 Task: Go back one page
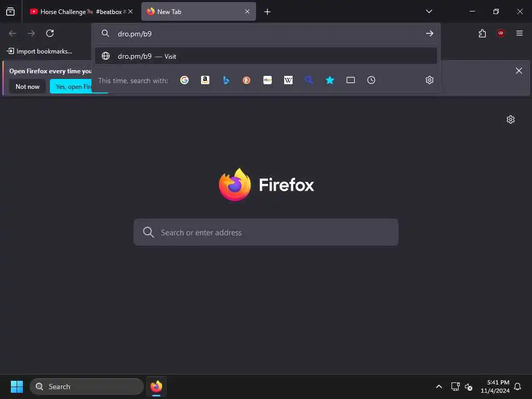pos(12,33)
